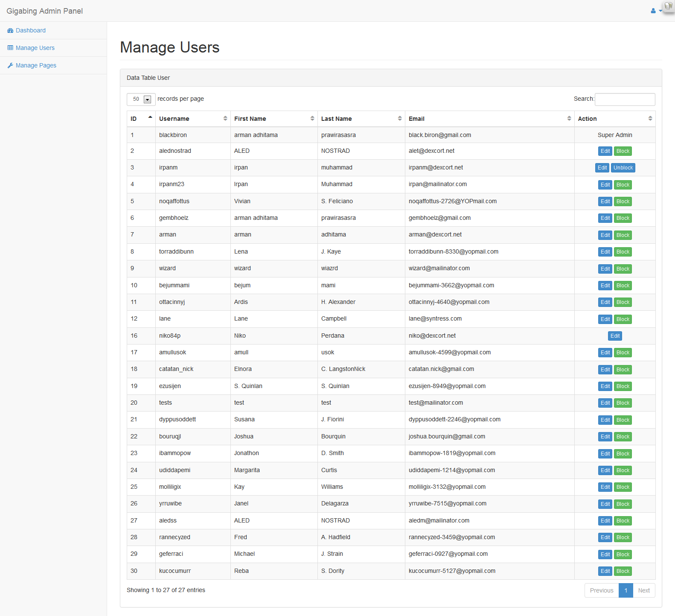Click the Search input field
Image resolution: width=675 pixels, height=616 pixels.
pyautogui.click(x=625, y=99)
